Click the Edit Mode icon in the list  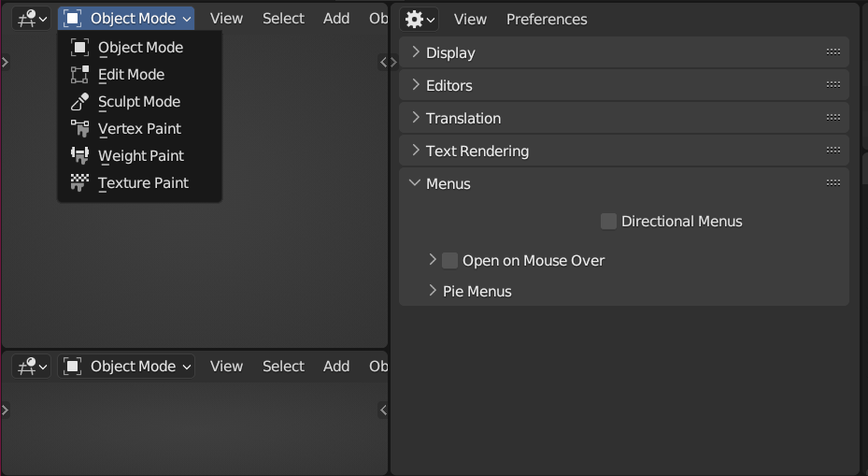click(x=79, y=75)
